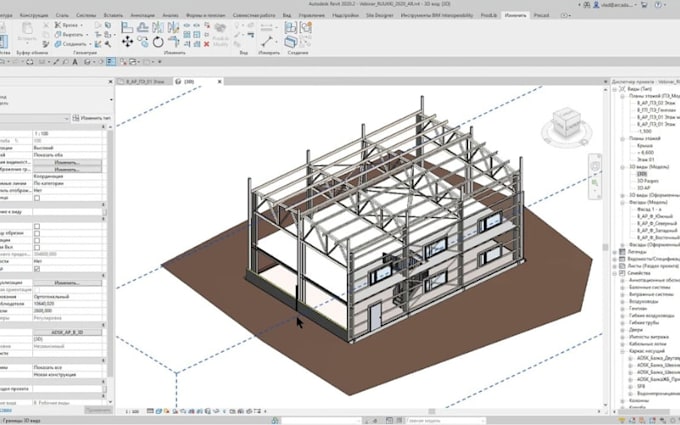Click the Соединить join geometry tool
Screen dimensions: 680x425
point(71,44)
